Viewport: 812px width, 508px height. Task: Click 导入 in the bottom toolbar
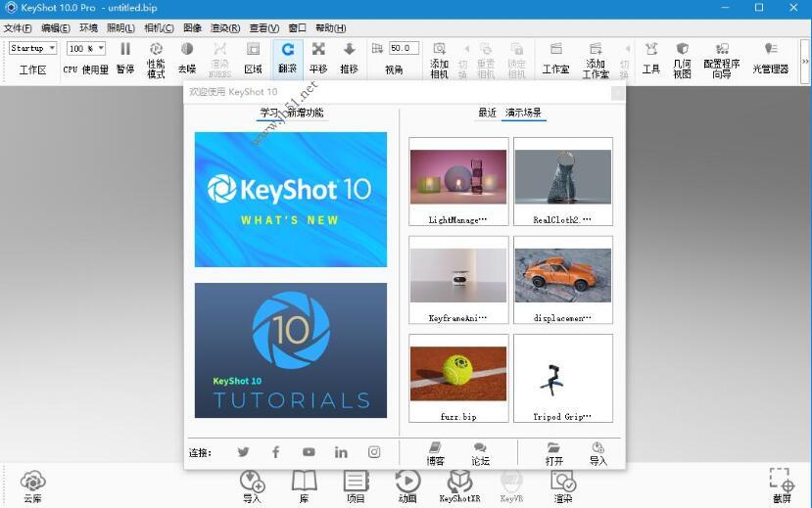click(252, 486)
